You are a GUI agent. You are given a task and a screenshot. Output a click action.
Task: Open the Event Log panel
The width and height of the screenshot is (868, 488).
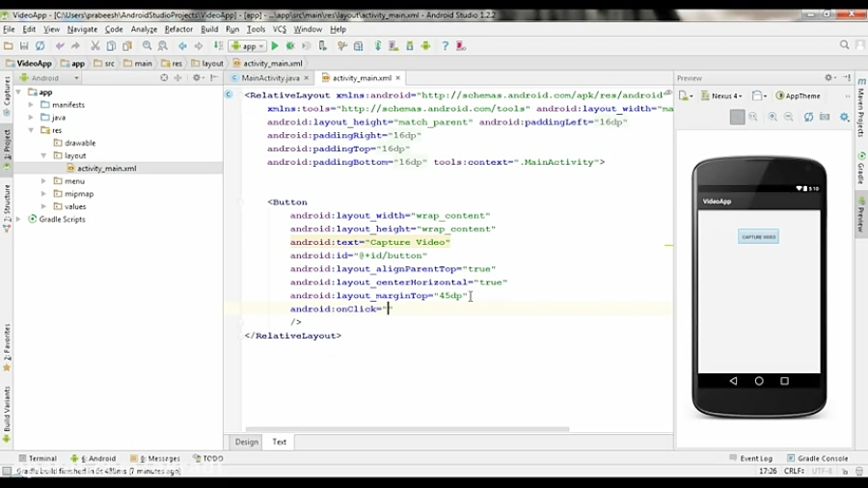tap(750, 458)
